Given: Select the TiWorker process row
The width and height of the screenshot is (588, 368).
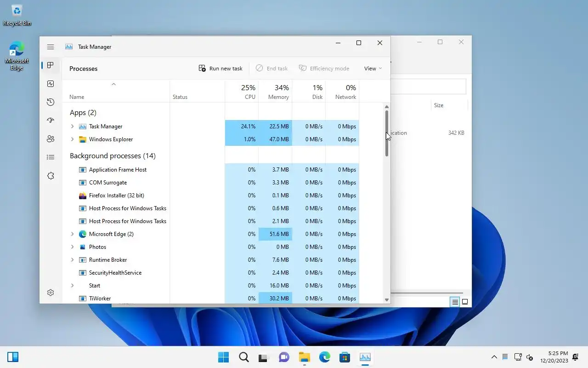Looking at the screenshot, I should [211, 299].
